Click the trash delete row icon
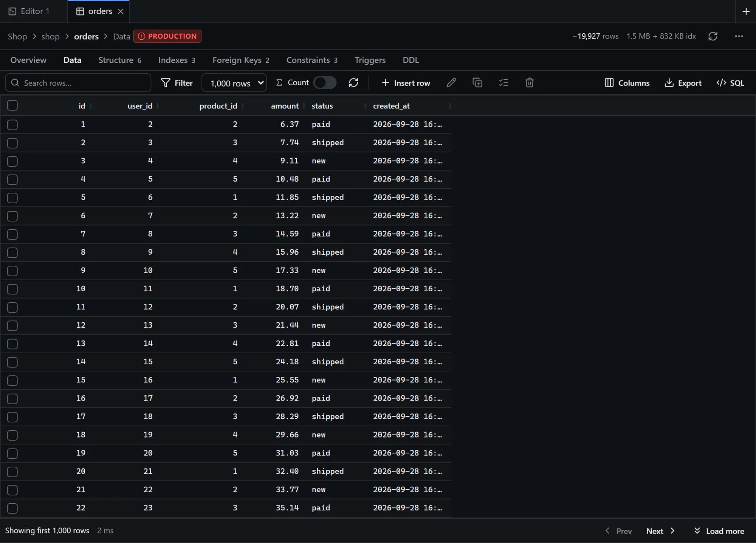Image resolution: width=756 pixels, height=543 pixels. [530, 83]
